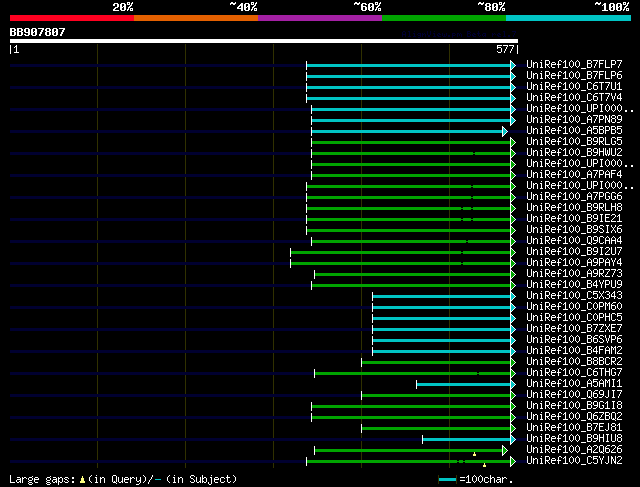Click the arrowhead ending the A5BPB5 bar
The width and height of the screenshot is (640, 487).
(x=505, y=131)
